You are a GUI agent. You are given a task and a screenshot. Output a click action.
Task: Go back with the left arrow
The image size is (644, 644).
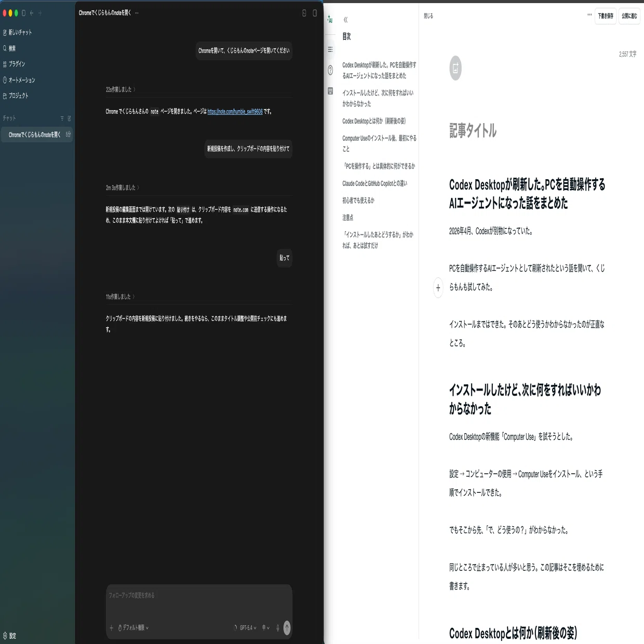click(x=32, y=13)
